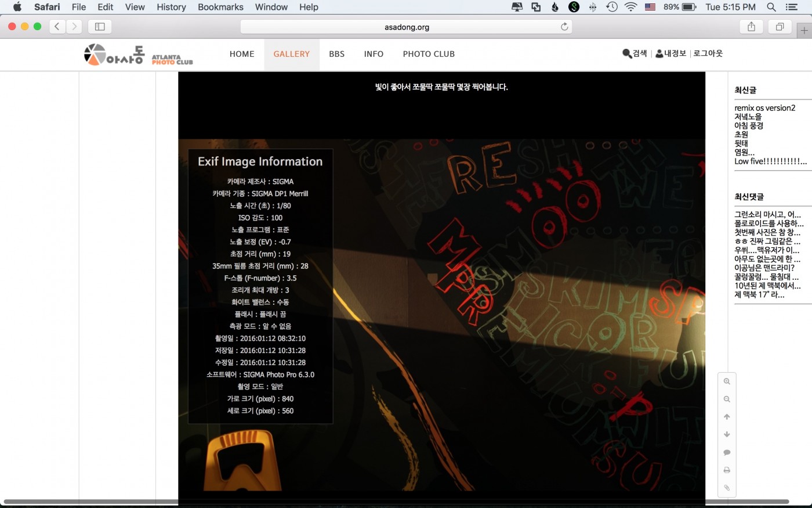Show all tabs overview

coord(780,27)
